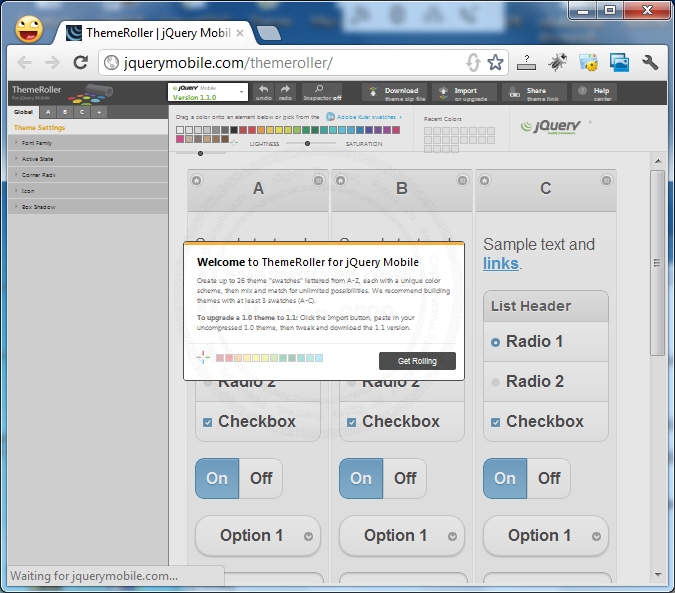Open the Chrome wrench menu
Viewport: 675px width, 593px height.
click(650, 63)
